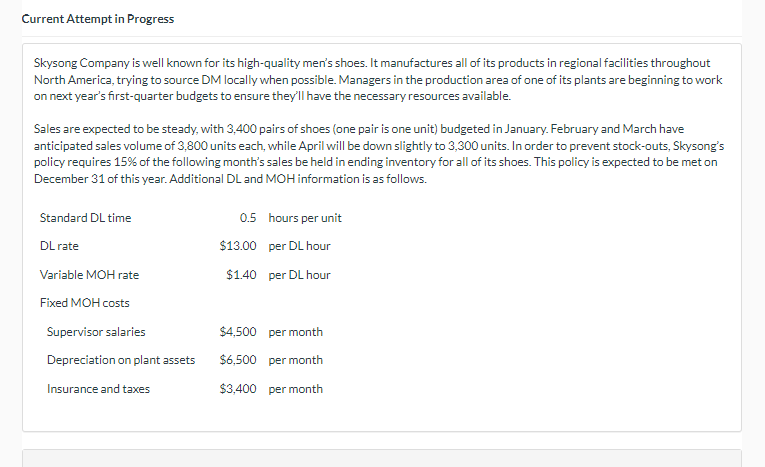Click Depreciation on plant assets label
Viewport: 765px width, 467px height.
point(121,360)
